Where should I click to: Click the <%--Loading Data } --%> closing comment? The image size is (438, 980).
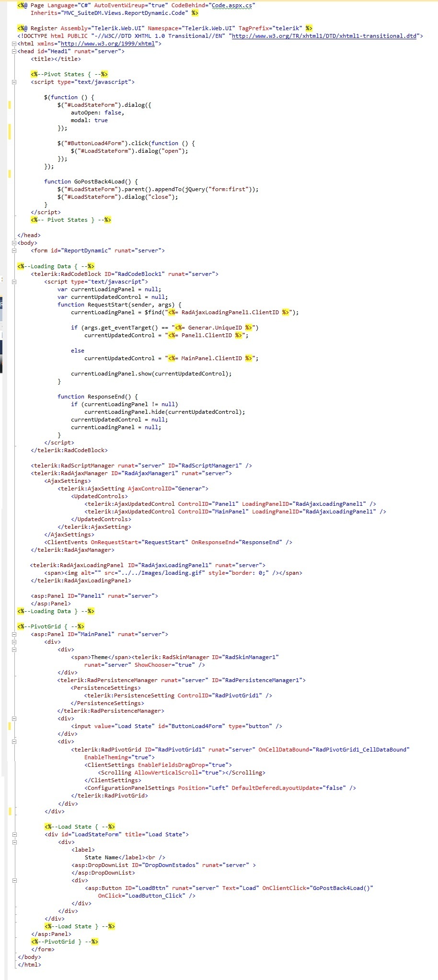(x=56, y=611)
